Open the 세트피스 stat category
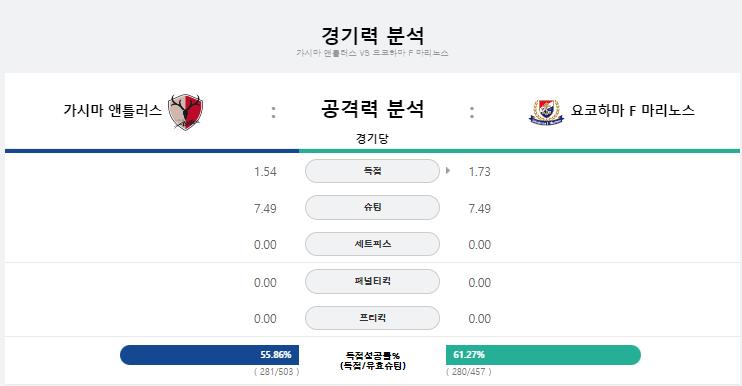Image resolution: width=742 pixels, height=386 pixels. tap(372, 244)
